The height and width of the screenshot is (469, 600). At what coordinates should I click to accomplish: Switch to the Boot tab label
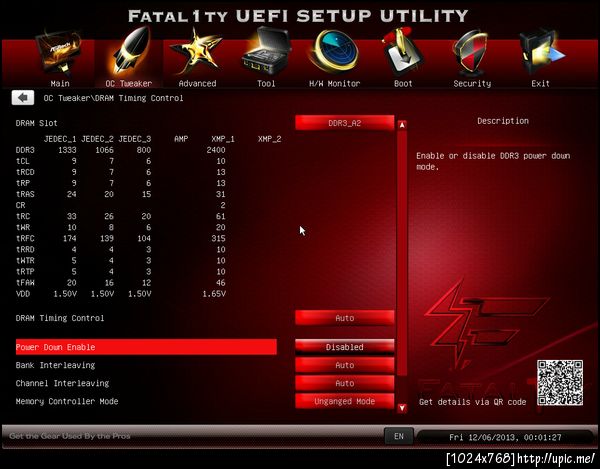403,83
